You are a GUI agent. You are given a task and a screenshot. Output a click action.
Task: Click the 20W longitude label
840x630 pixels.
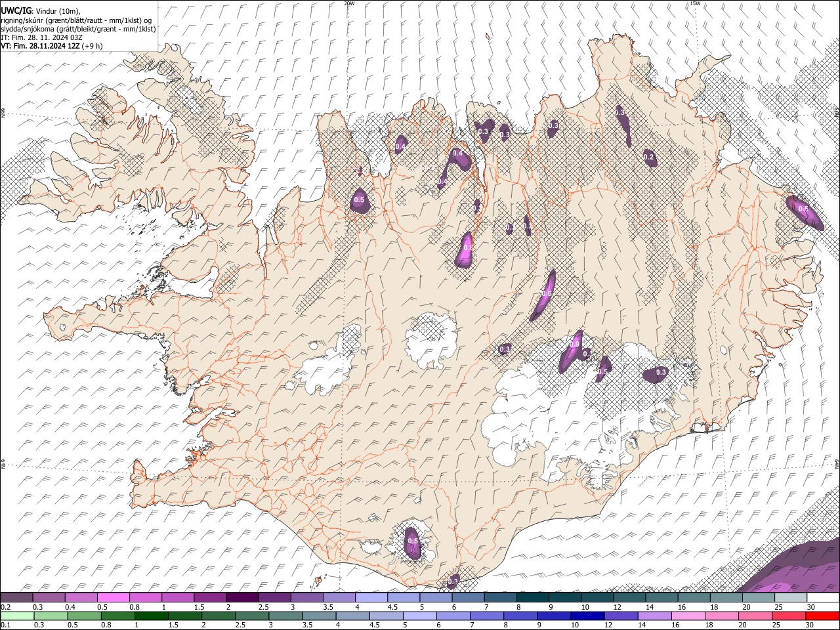pos(349,3)
